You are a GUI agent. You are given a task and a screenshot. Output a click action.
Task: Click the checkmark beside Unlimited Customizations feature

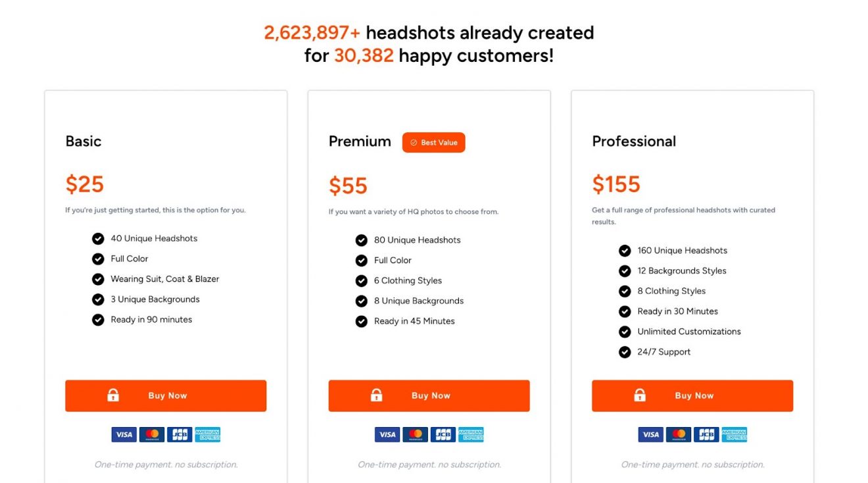(625, 332)
